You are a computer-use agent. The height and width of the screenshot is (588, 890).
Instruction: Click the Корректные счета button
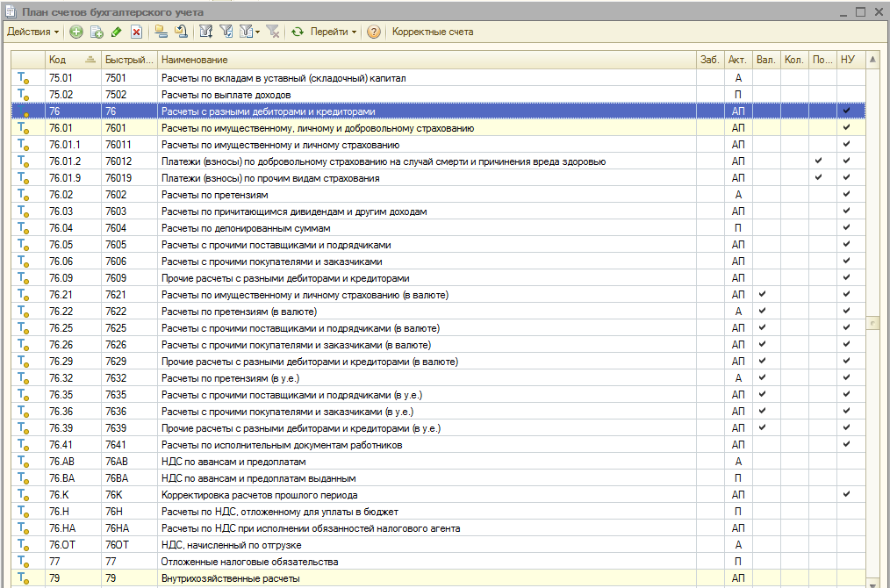pos(433,32)
